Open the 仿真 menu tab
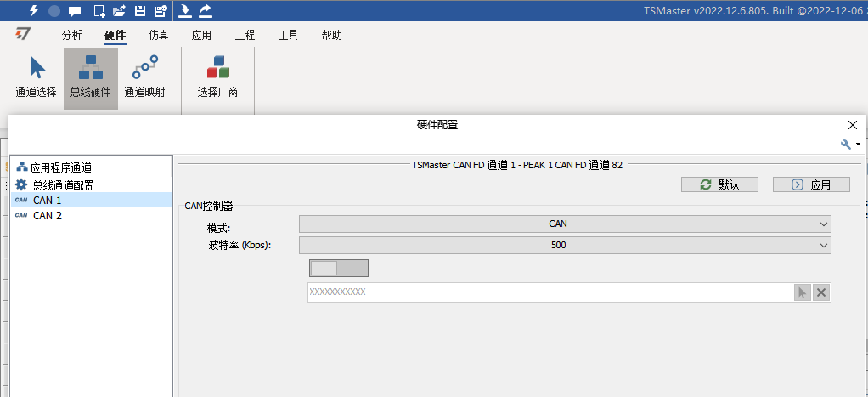Image resolution: width=868 pixels, height=397 pixels. (x=158, y=36)
